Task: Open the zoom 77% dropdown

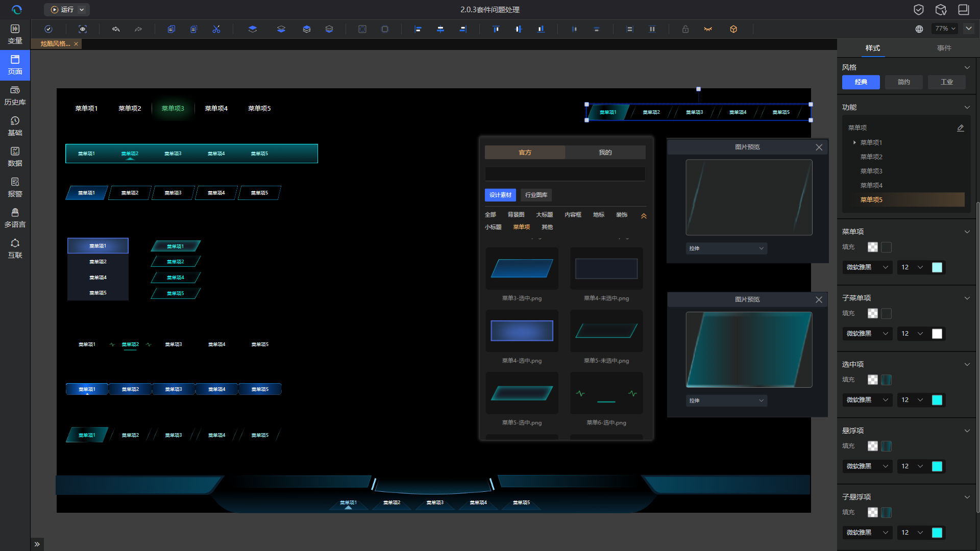Action: click(x=945, y=29)
